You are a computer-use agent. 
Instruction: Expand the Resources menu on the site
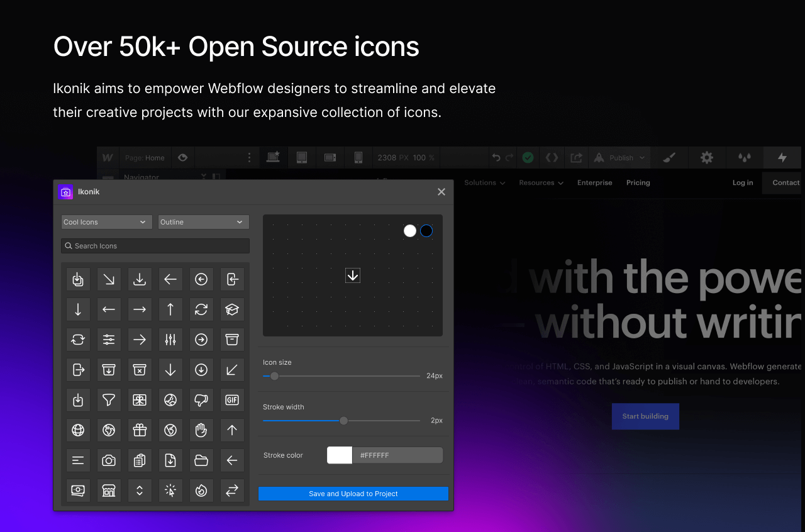pyautogui.click(x=541, y=182)
